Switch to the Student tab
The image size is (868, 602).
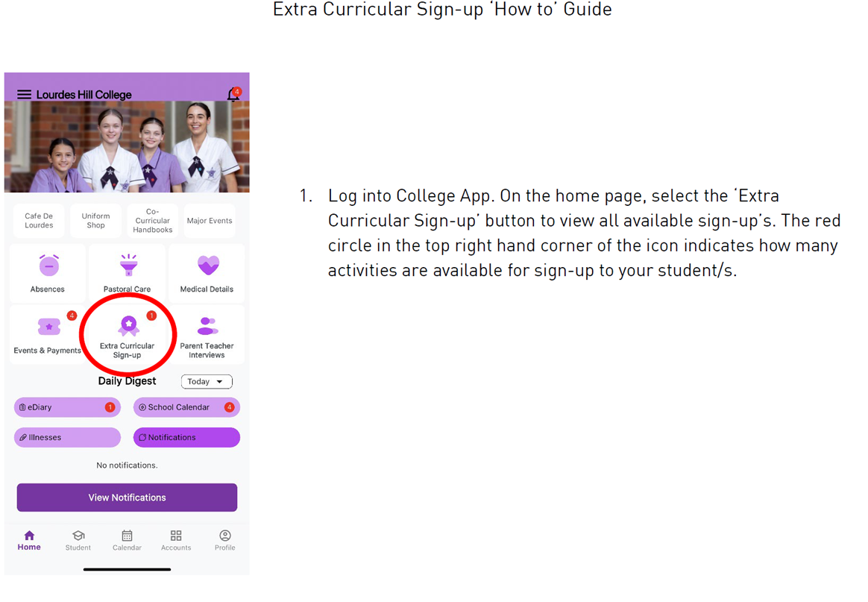[x=78, y=540]
